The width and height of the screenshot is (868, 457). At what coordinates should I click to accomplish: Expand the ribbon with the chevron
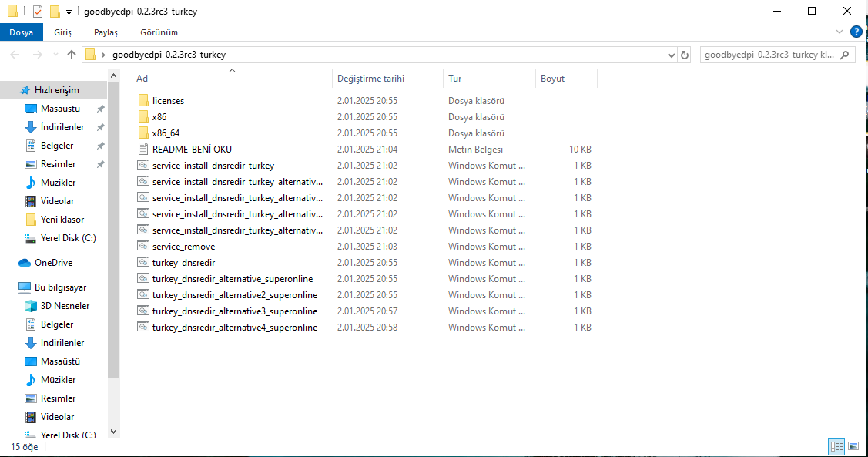pos(840,32)
